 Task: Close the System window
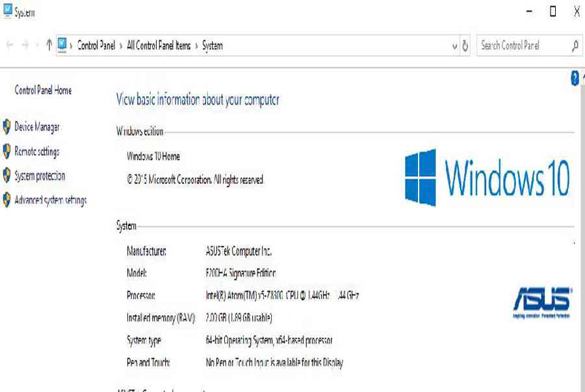click(x=577, y=12)
